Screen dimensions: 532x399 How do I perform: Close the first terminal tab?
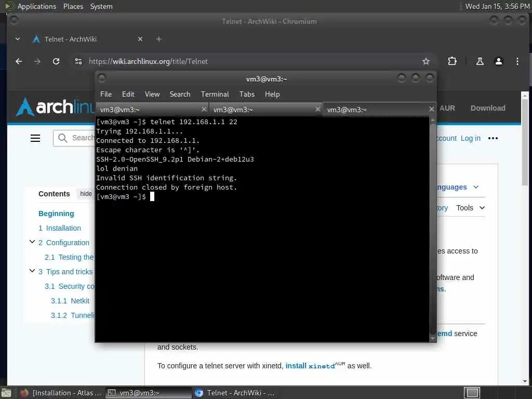pyautogui.click(x=204, y=109)
